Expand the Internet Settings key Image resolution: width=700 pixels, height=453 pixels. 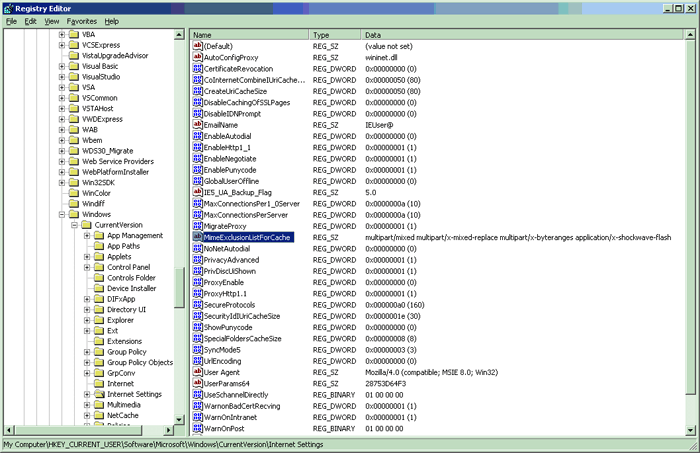pyautogui.click(x=87, y=394)
